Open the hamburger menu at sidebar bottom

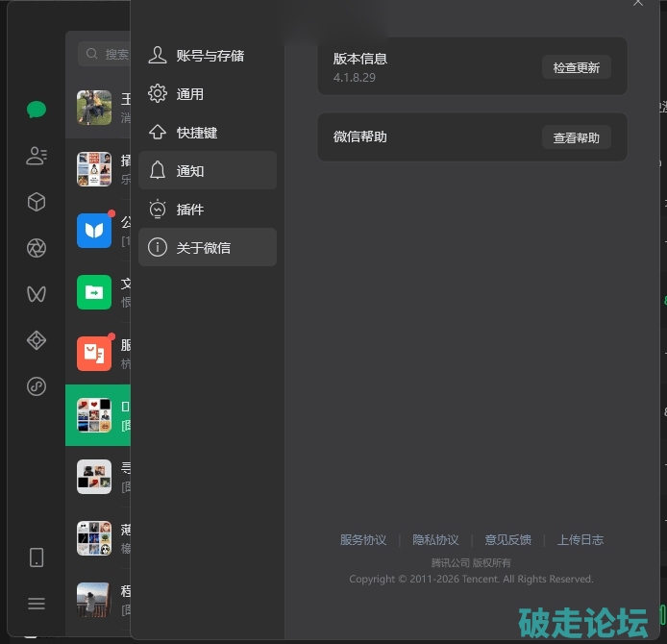(37, 604)
